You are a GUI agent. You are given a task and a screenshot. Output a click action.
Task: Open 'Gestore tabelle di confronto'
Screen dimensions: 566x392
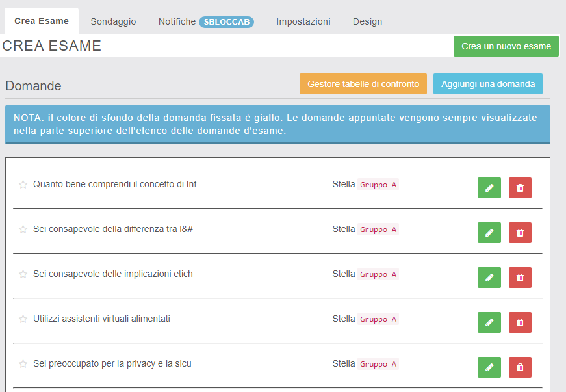pyautogui.click(x=363, y=84)
